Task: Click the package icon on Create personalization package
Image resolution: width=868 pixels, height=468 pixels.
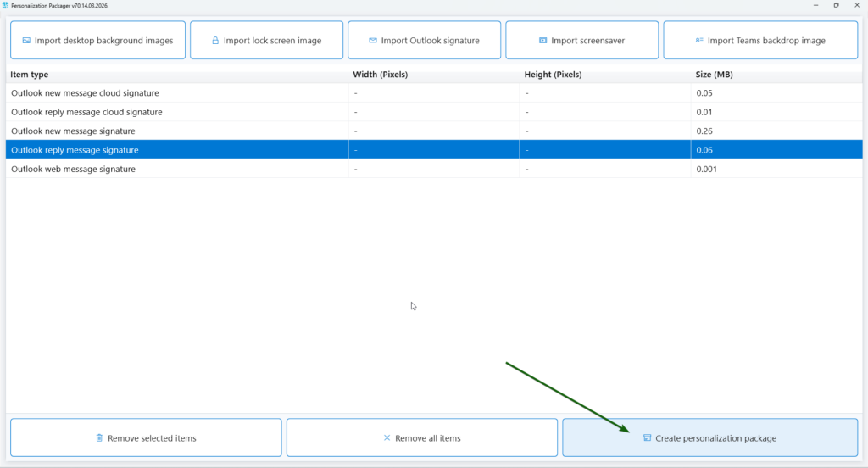Action: pyautogui.click(x=647, y=438)
